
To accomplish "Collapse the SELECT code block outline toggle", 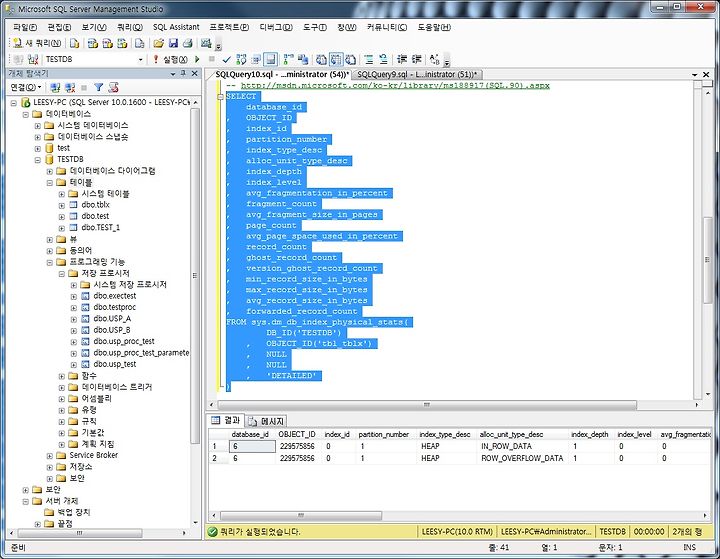I will tap(220, 96).
